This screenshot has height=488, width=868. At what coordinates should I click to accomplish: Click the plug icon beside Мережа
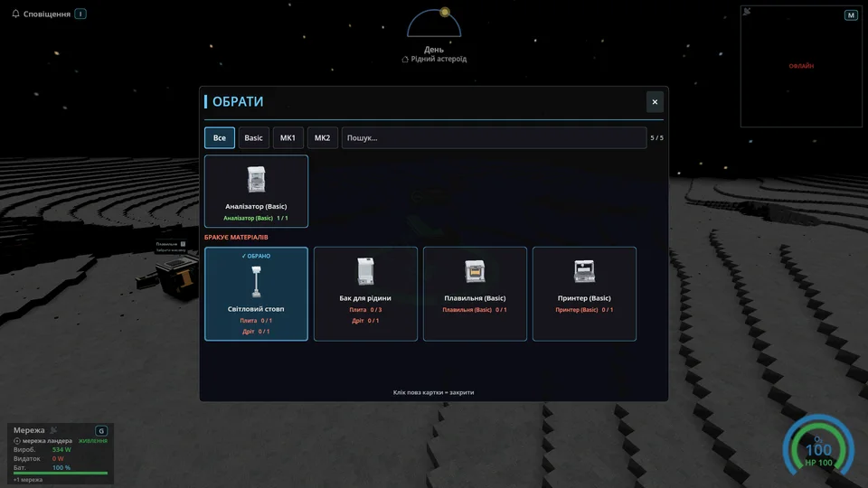pos(53,430)
